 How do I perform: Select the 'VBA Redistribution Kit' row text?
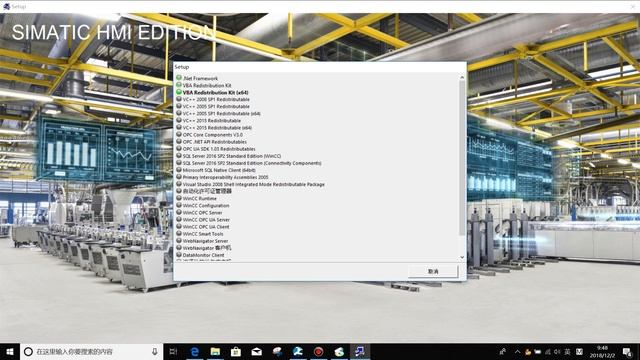point(207,85)
